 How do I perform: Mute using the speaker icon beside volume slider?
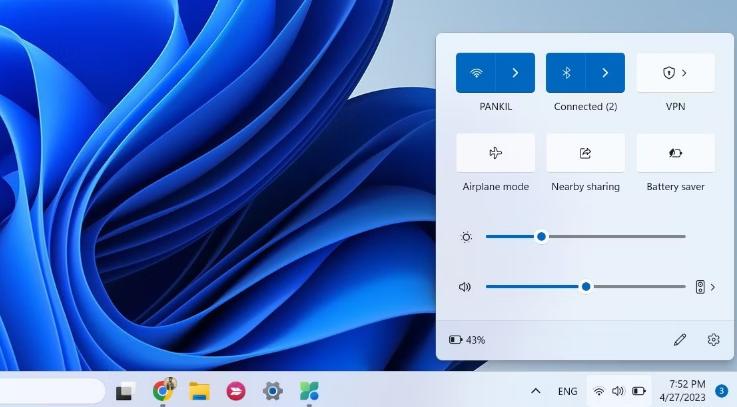(464, 287)
